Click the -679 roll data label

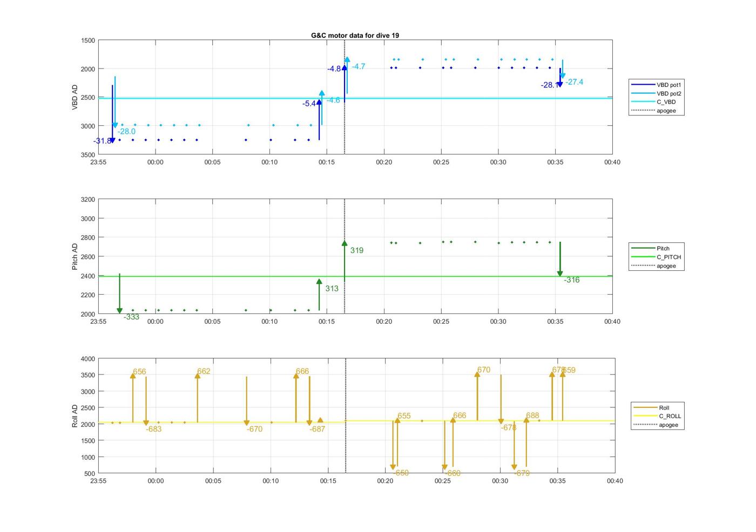(x=522, y=473)
